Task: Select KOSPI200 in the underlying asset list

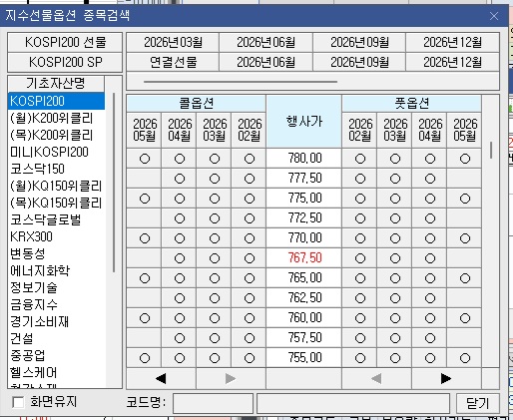Action: [x=56, y=101]
